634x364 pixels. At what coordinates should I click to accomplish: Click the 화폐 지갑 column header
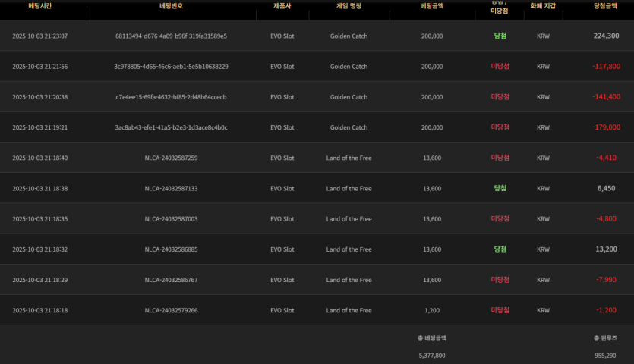543,5
